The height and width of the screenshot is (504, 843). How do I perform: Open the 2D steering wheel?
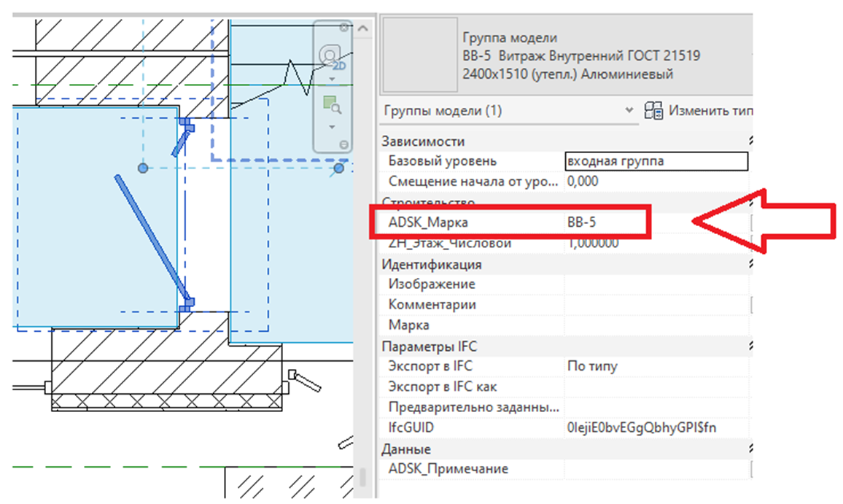[x=331, y=56]
